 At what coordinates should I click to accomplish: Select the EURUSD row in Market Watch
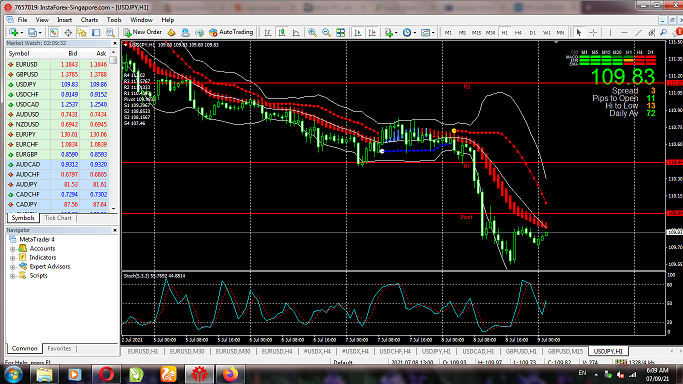click(57, 64)
